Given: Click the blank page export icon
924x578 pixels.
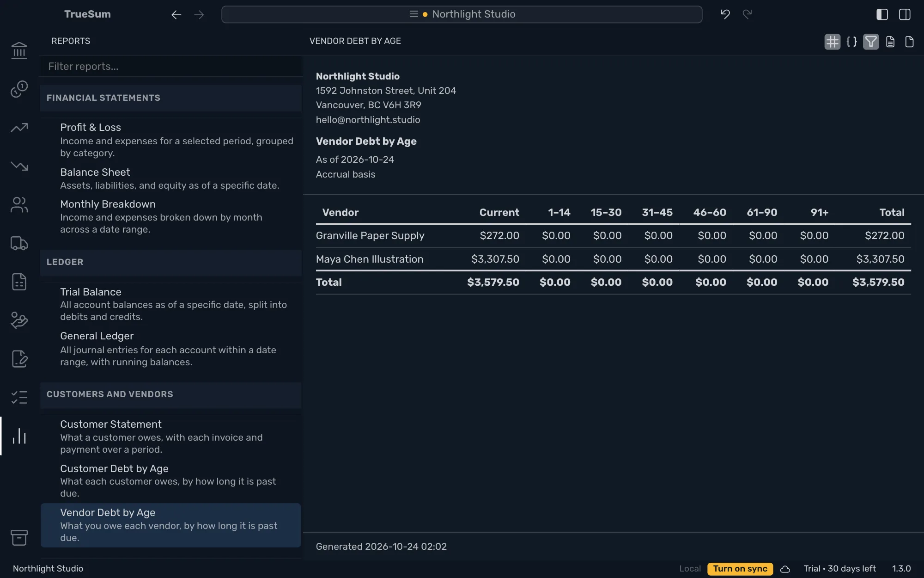Looking at the screenshot, I should pyautogui.click(x=909, y=42).
